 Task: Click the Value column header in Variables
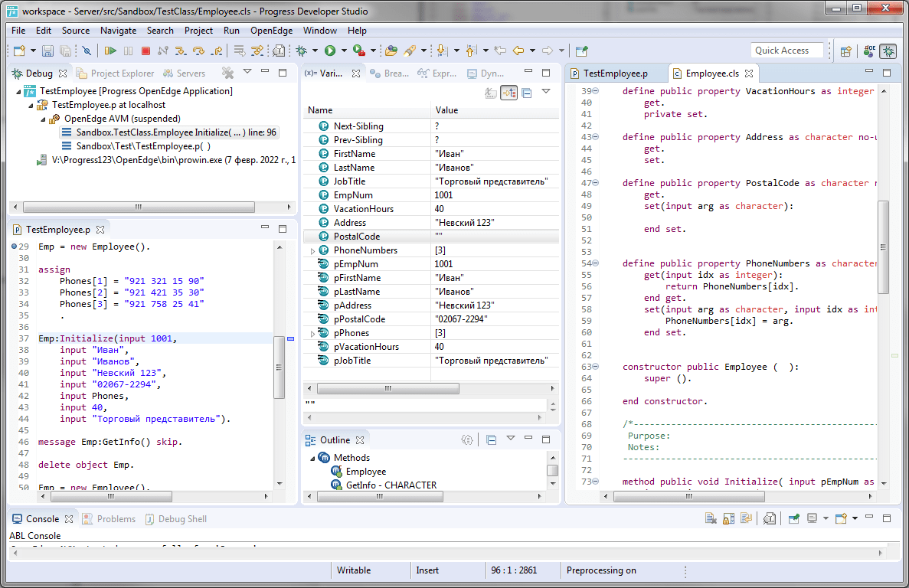495,110
